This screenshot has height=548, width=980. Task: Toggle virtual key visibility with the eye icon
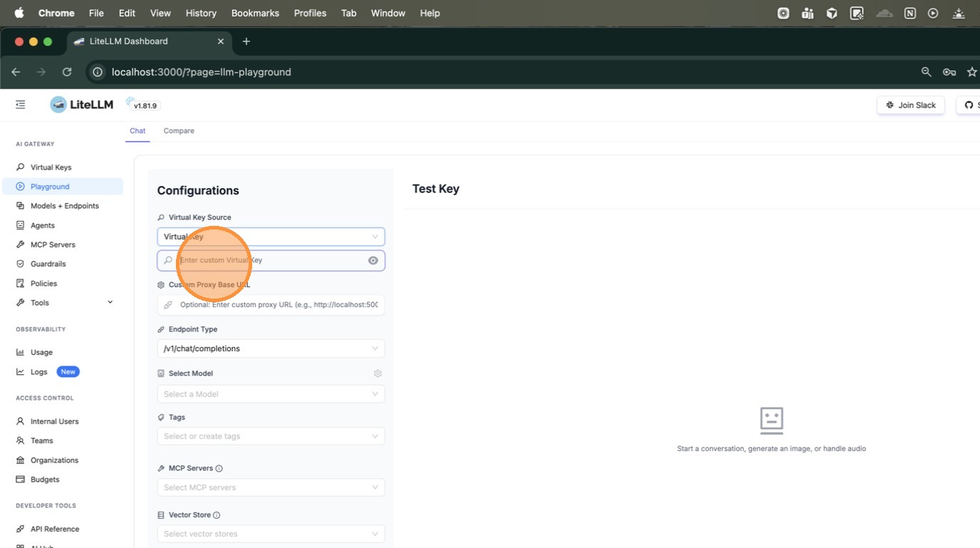(373, 261)
